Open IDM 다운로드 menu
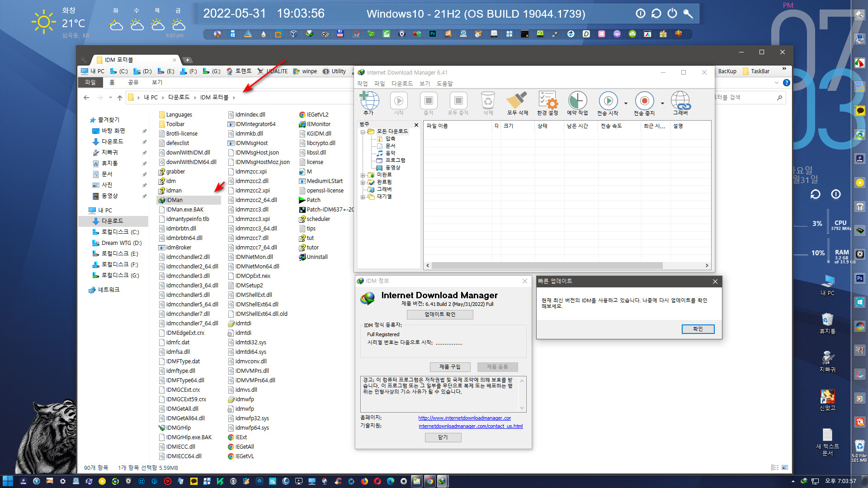 402,84
